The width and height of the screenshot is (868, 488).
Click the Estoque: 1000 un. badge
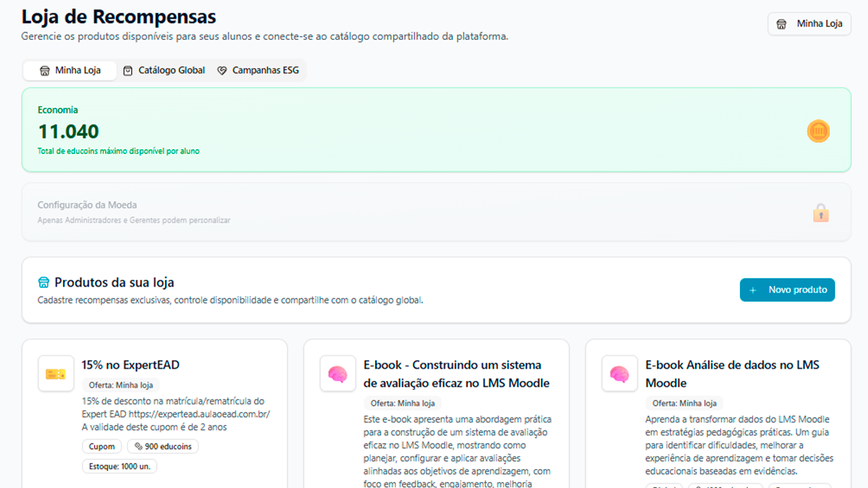(119, 466)
